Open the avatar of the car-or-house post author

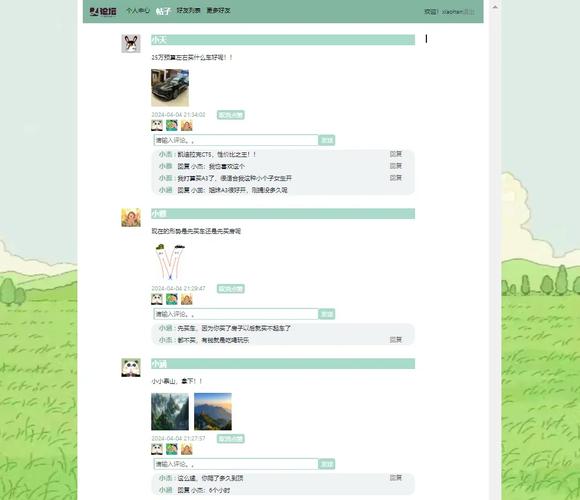[131, 217]
